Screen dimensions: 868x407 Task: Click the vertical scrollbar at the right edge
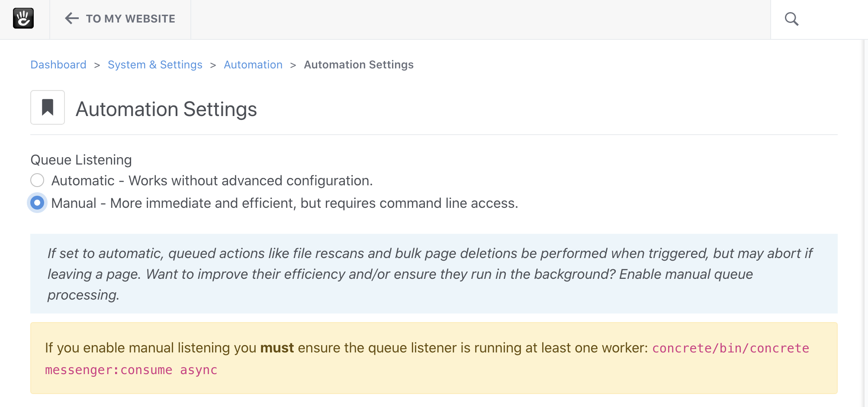865,223
